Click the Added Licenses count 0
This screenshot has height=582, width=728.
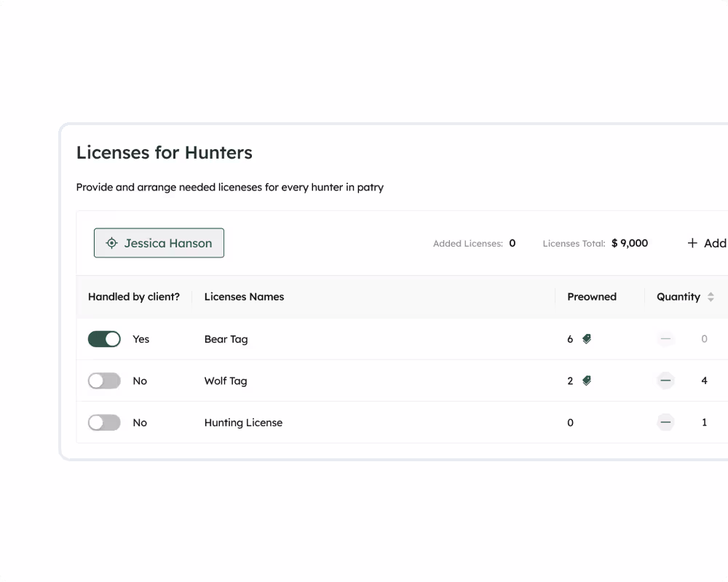coord(512,243)
